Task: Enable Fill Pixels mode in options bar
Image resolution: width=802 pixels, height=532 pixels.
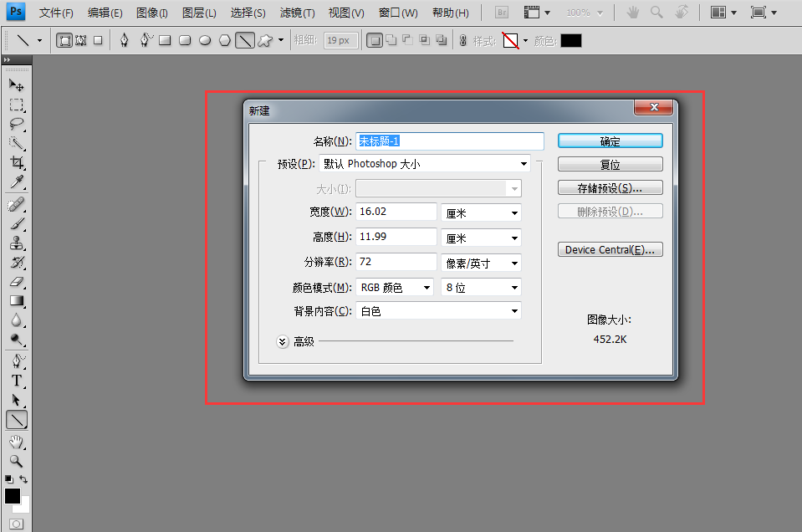Action: [98, 40]
